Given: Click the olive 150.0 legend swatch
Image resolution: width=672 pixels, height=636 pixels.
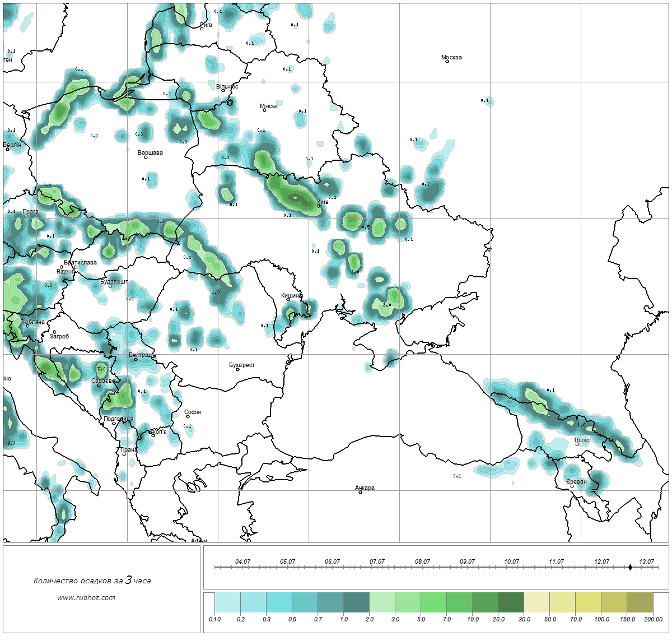Looking at the screenshot, I should pyautogui.click(x=640, y=603).
